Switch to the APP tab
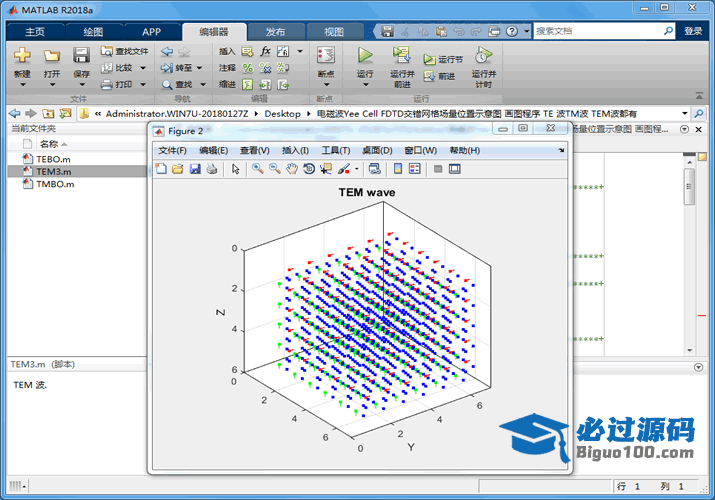715x500 pixels. 151,32
